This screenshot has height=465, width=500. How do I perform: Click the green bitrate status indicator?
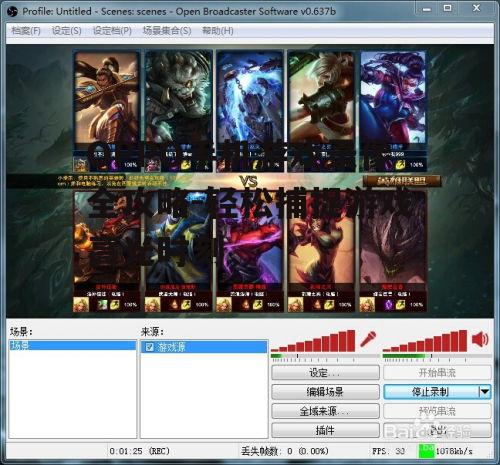click(426, 451)
